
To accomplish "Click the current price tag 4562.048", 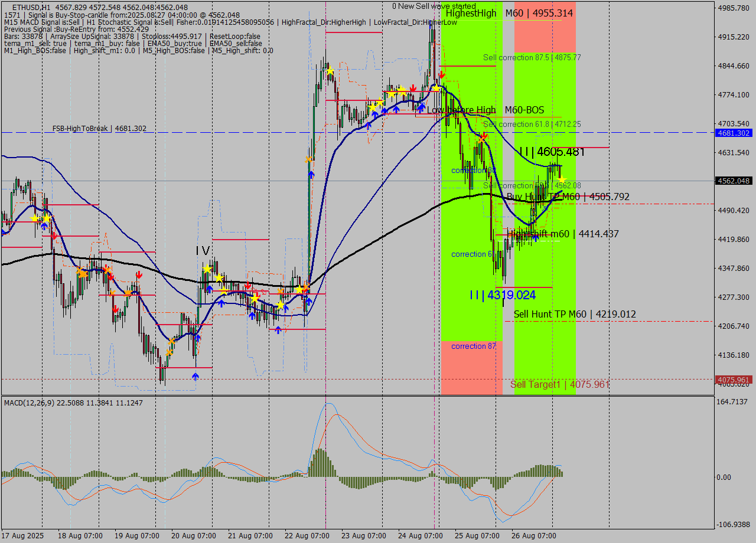I will click(734, 181).
